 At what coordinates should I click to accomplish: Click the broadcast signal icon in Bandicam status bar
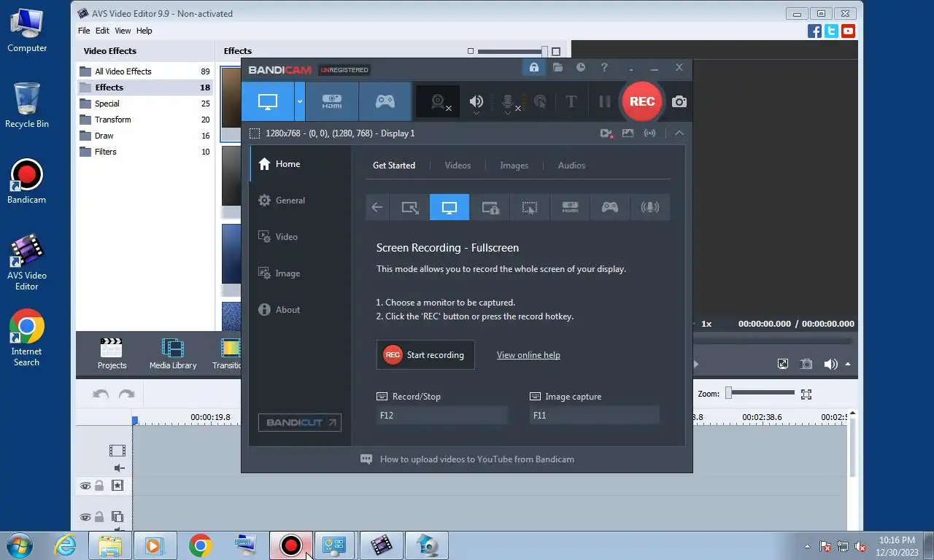[x=649, y=133]
